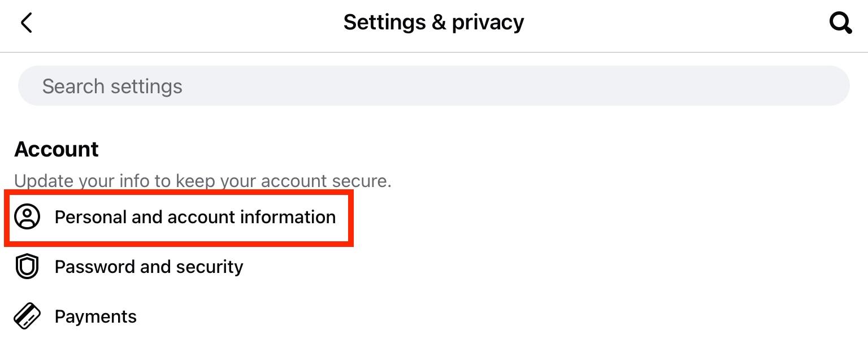
Task: Click the empty right side of the search bar
Action: click(x=678, y=86)
